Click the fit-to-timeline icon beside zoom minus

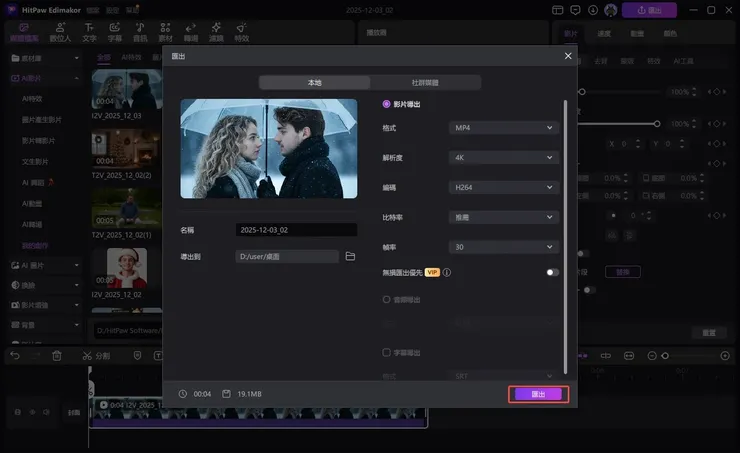coord(629,355)
